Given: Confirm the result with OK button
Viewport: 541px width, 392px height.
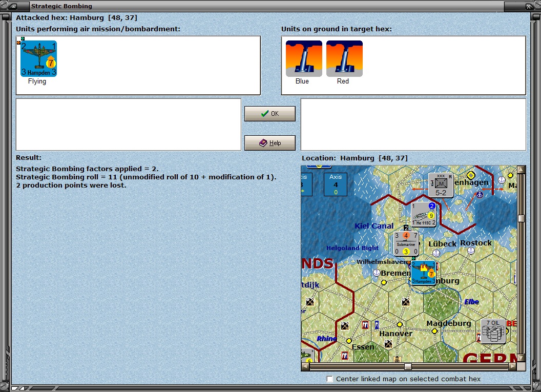Looking at the screenshot, I should click(x=270, y=114).
